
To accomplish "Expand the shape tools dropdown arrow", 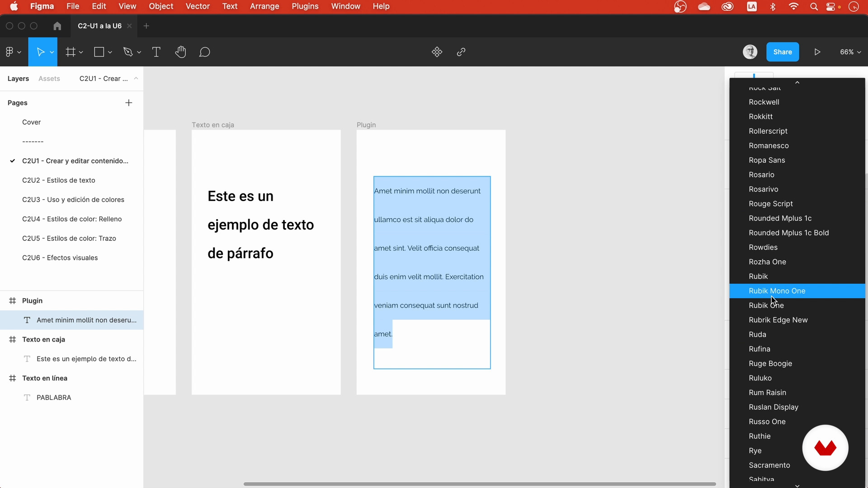I will [x=110, y=52].
